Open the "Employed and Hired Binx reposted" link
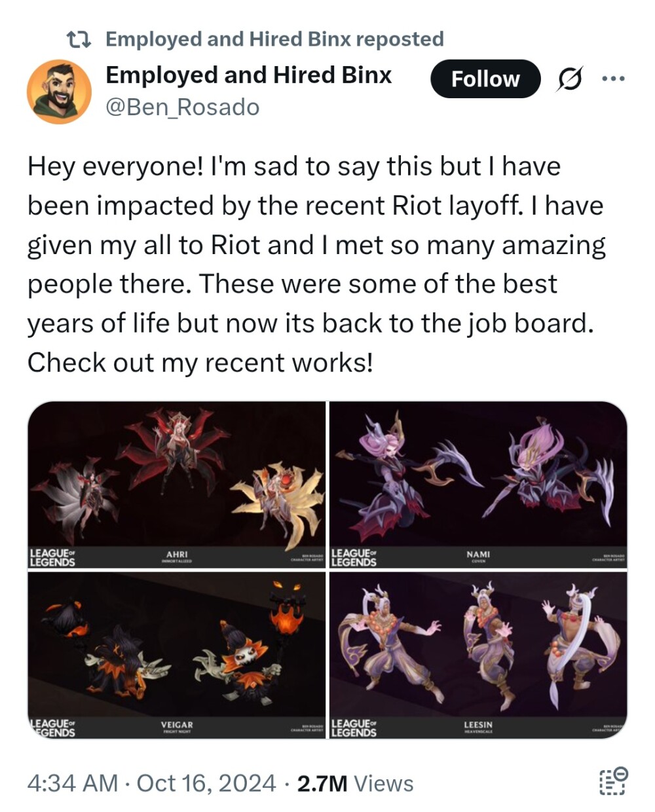 (274, 39)
